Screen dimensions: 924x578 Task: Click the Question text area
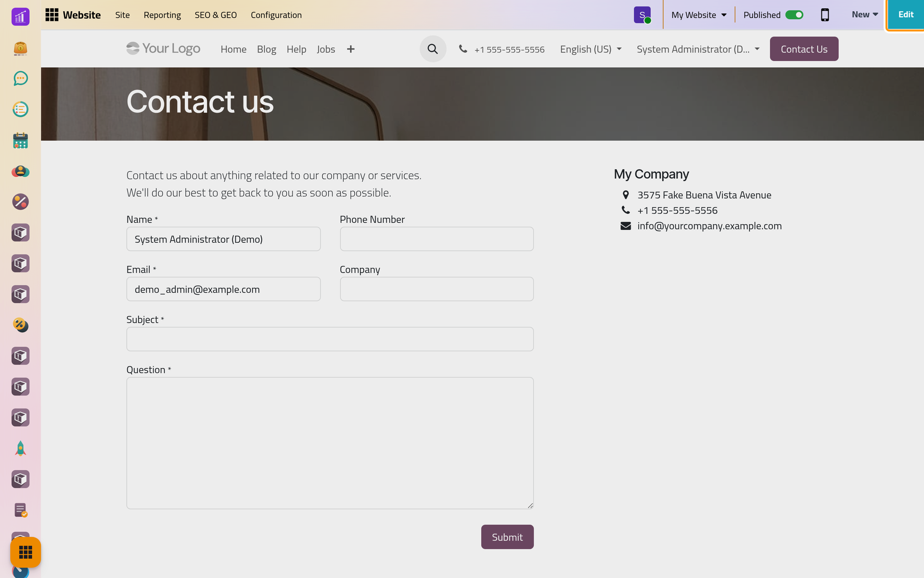(x=330, y=443)
